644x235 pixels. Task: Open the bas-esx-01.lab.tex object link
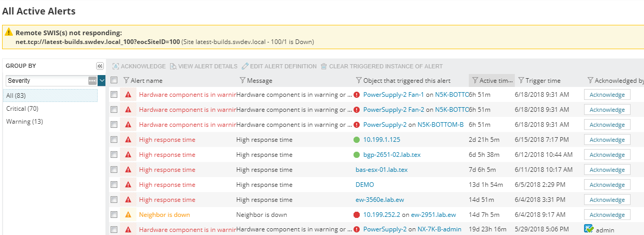(x=381, y=170)
